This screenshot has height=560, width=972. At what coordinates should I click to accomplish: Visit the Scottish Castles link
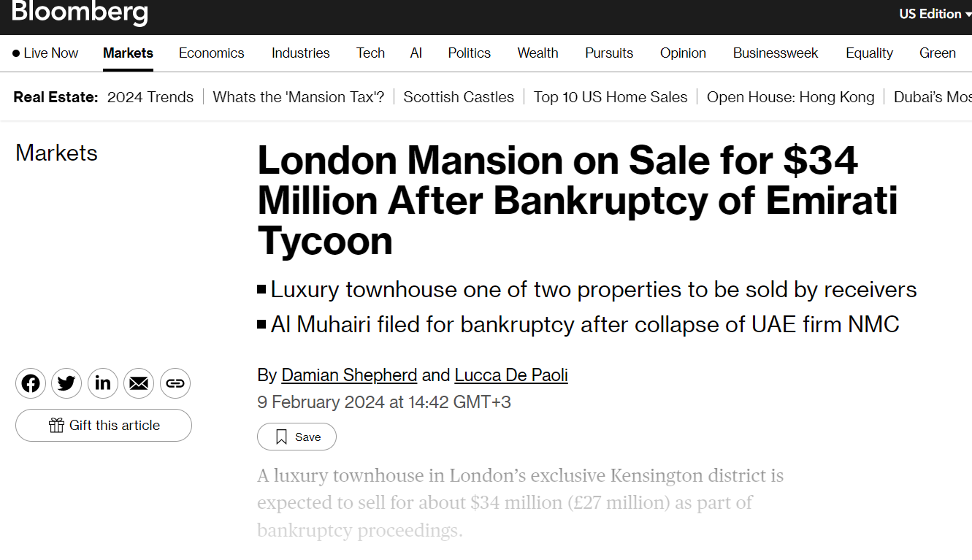click(x=459, y=97)
